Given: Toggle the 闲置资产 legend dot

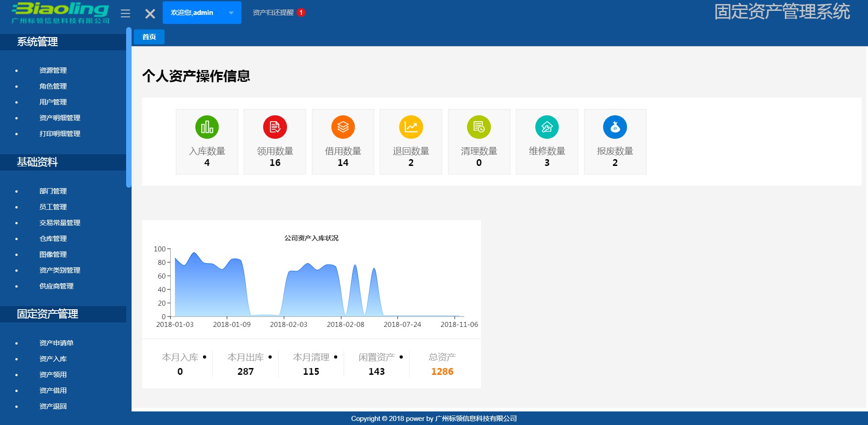Looking at the screenshot, I should coord(401,357).
